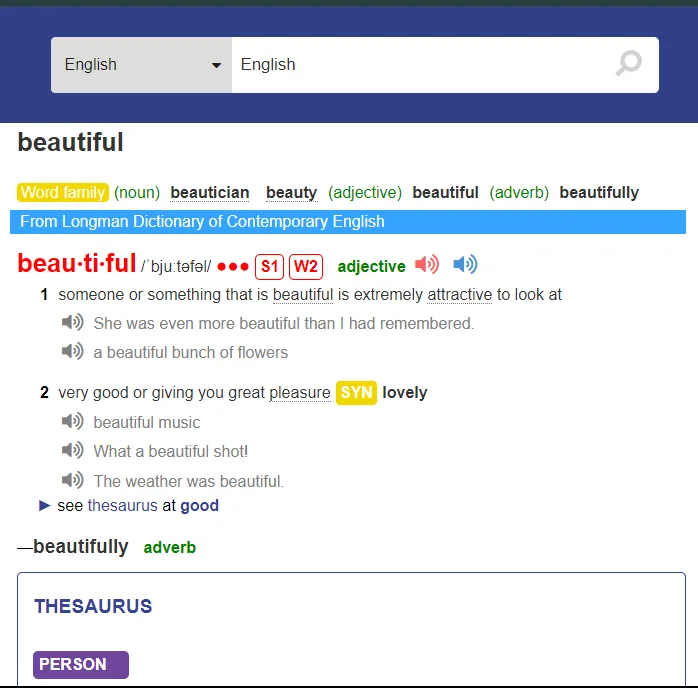Click the green 'adjective' part of speech label
The image size is (698, 688).
click(x=371, y=267)
